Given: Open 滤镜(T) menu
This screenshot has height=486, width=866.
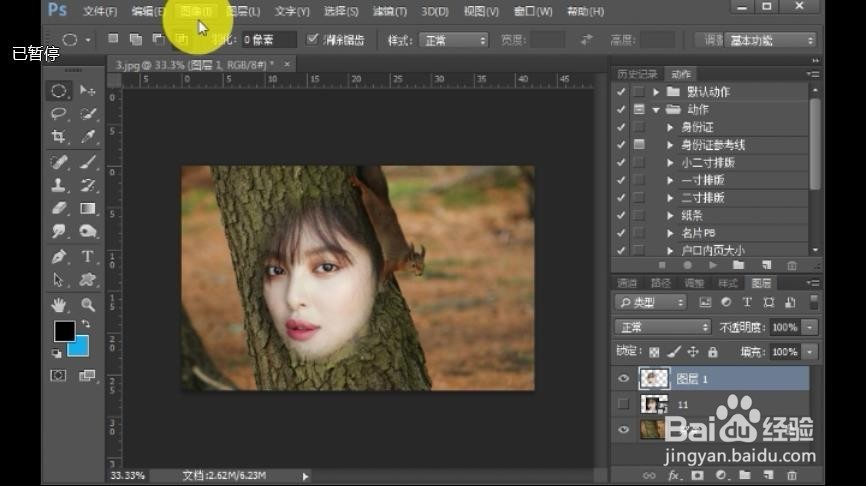Looking at the screenshot, I should [x=389, y=11].
